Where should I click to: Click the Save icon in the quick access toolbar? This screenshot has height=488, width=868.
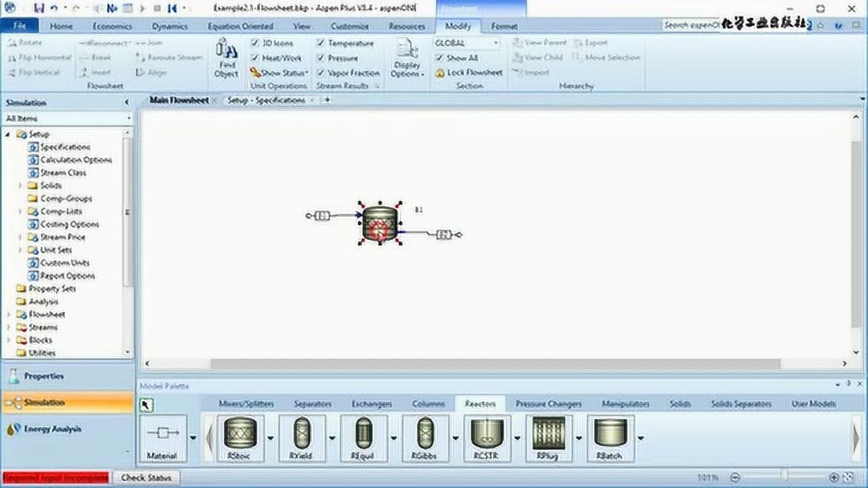tap(38, 8)
